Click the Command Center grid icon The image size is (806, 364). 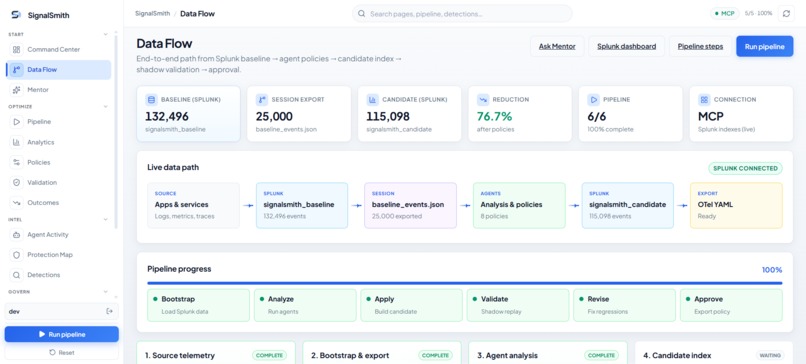[16, 49]
